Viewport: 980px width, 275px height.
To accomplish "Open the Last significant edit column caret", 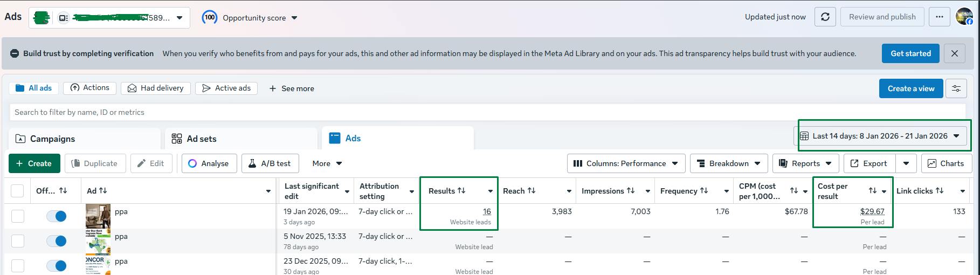I will point(348,191).
